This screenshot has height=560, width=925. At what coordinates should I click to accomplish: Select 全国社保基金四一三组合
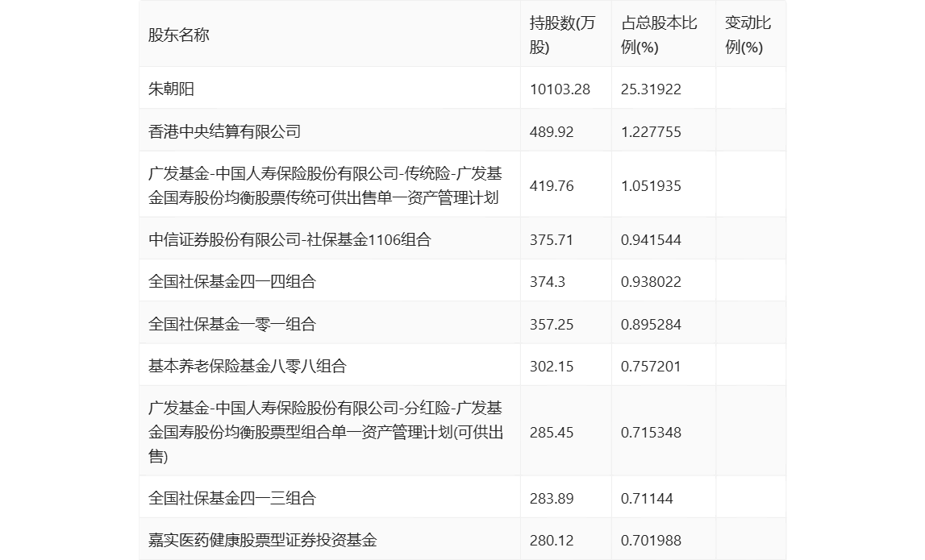[x=231, y=498]
